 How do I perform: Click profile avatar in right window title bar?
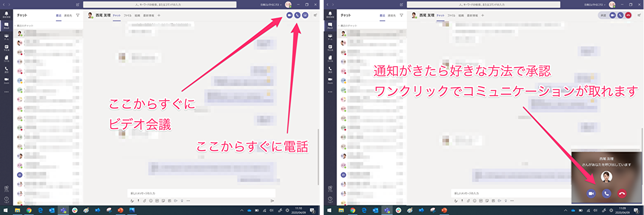pyautogui.click(x=612, y=5)
